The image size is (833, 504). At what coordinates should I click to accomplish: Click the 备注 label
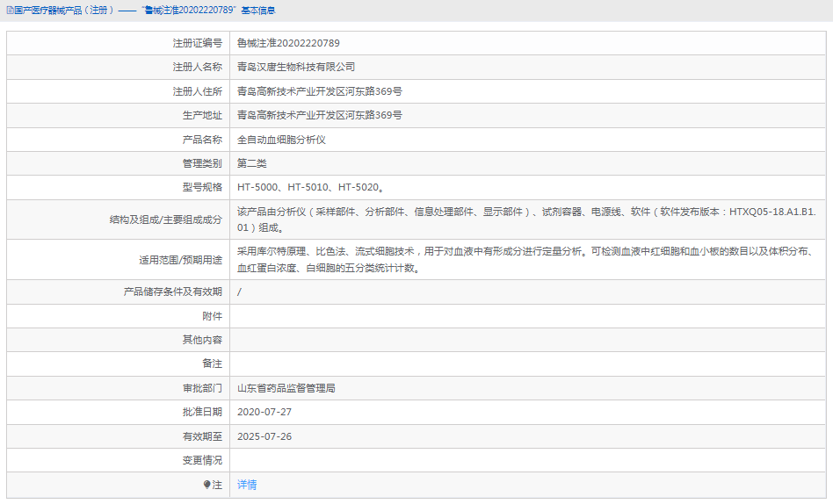[x=212, y=364]
